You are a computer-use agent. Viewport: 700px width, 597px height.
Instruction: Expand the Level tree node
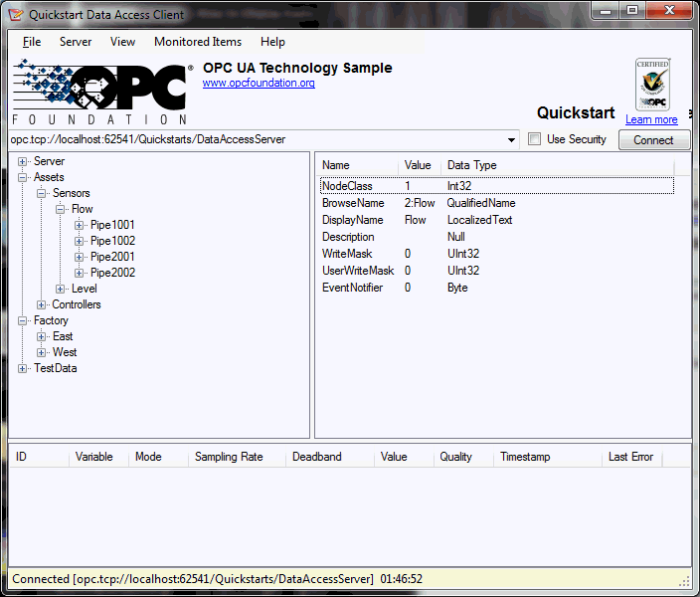point(60,289)
